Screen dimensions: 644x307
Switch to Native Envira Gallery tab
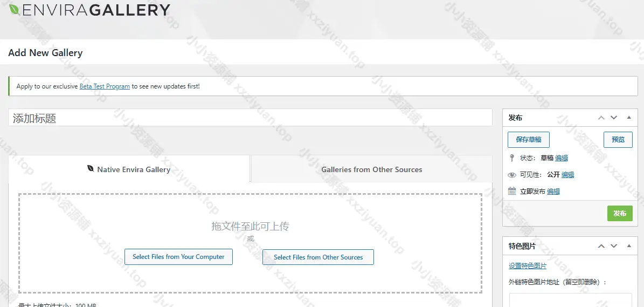click(129, 169)
